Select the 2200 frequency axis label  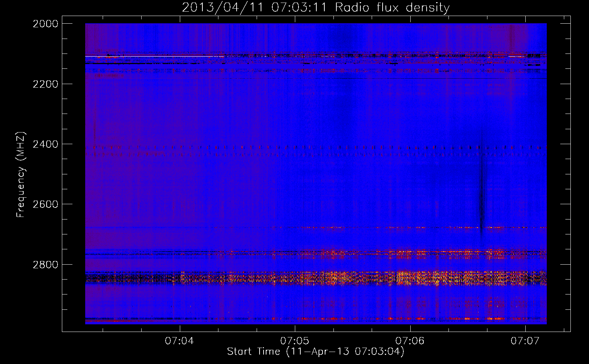tap(46, 84)
